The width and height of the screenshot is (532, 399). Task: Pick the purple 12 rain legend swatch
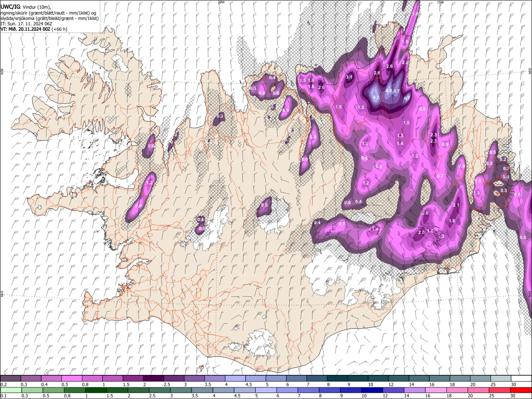tap(393, 390)
